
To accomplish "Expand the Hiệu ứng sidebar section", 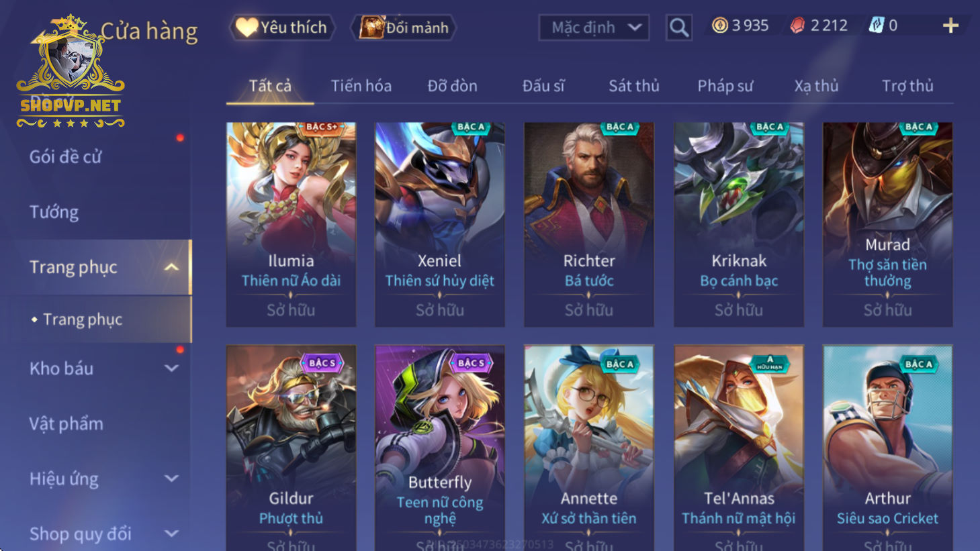I will point(172,479).
